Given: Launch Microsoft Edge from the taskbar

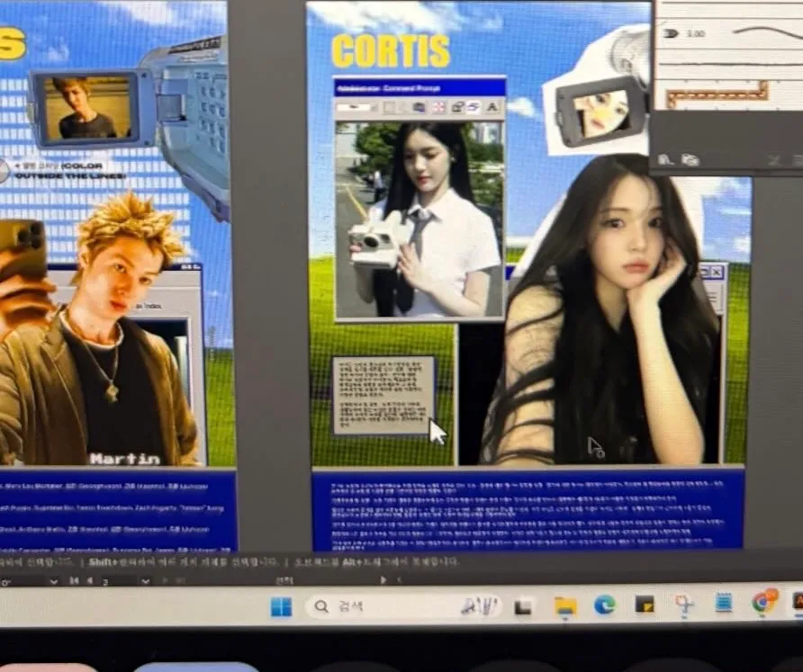Looking at the screenshot, I should pyautogui.click(x=604, y=605).
